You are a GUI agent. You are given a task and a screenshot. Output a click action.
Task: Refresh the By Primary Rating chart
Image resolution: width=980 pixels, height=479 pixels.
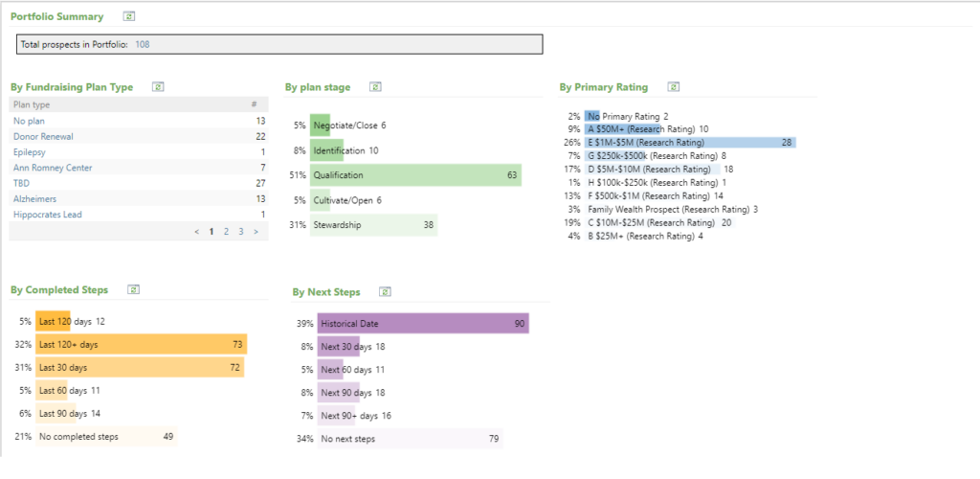pyautogui.click(x=674, y=87)
